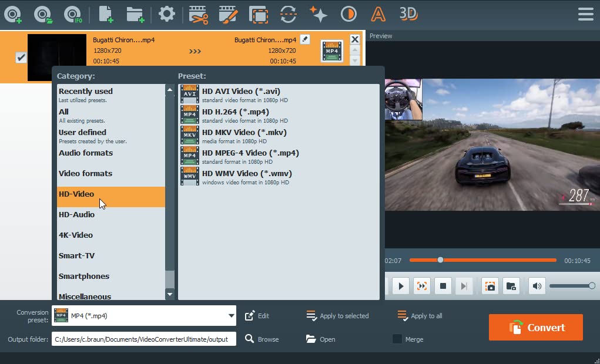The image size is (600, 364).
Task: Open the 3D conversion tool
Action: (408, 14)
